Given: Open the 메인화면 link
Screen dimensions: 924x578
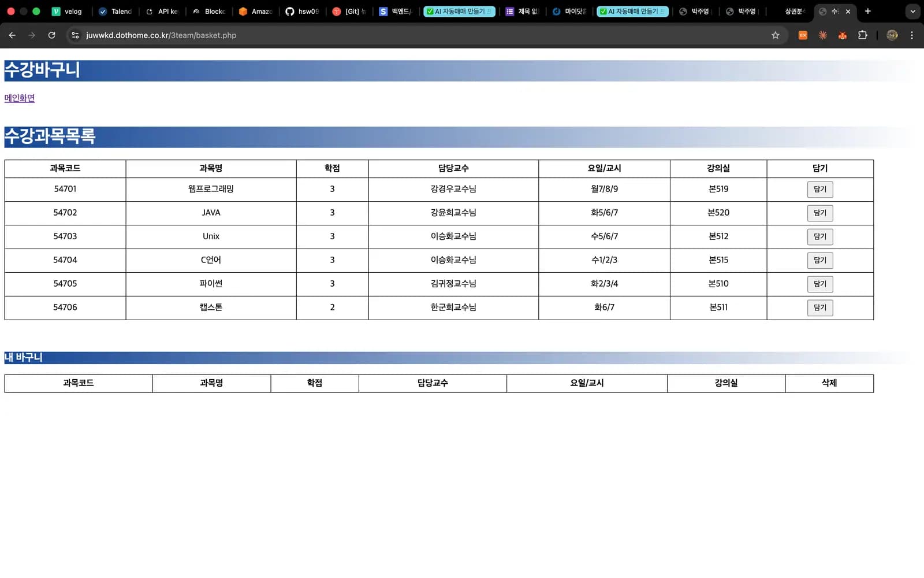Looking at the screenshot, I should coord(20,98).
